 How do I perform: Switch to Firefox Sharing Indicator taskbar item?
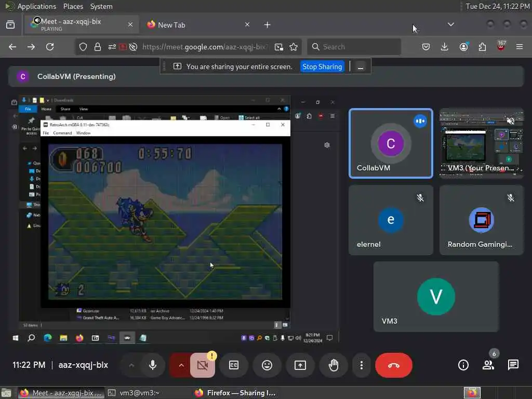click(x=235, y=393)
